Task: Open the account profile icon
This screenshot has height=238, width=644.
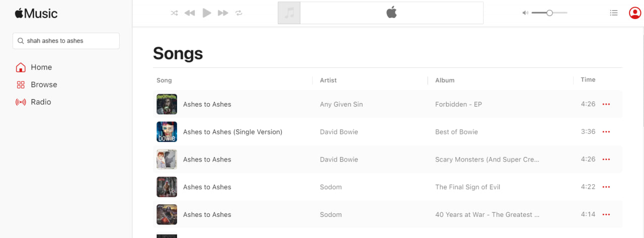Action: coord(634,13)
